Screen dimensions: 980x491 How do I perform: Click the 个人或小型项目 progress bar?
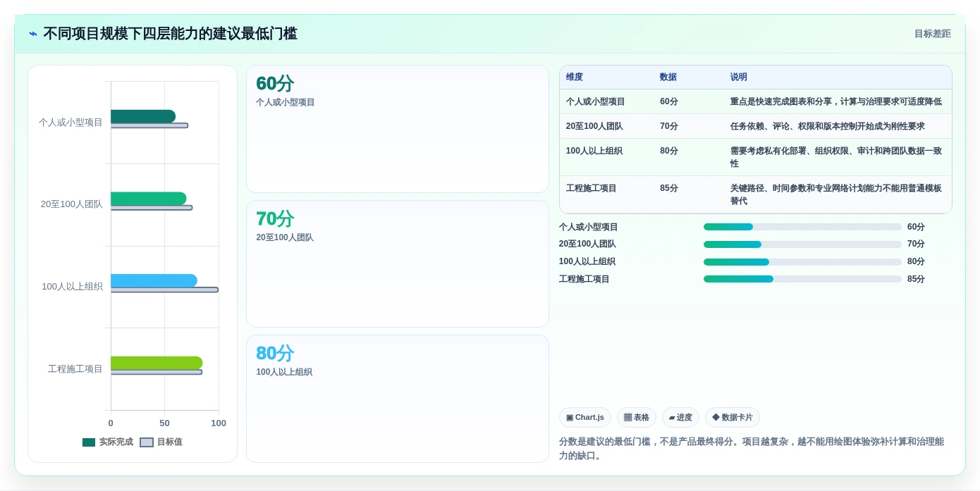point(802,227)
